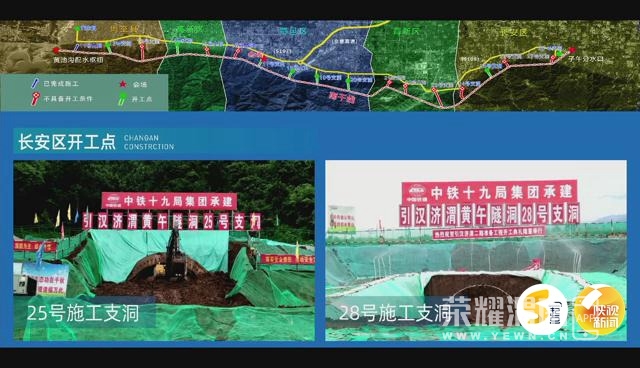
Task: Click the 长安区开工点 section heading
Action: coord(67,142)
